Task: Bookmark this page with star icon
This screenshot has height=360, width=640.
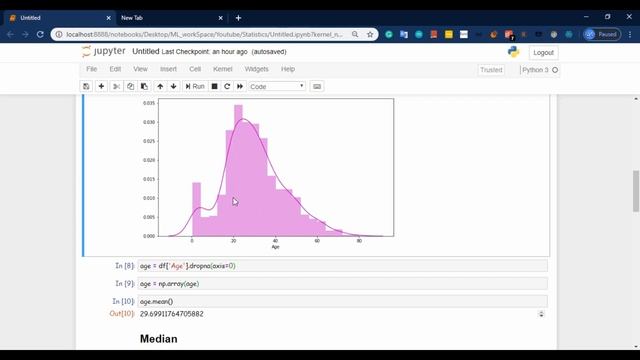Action: [x=370, y=35]
